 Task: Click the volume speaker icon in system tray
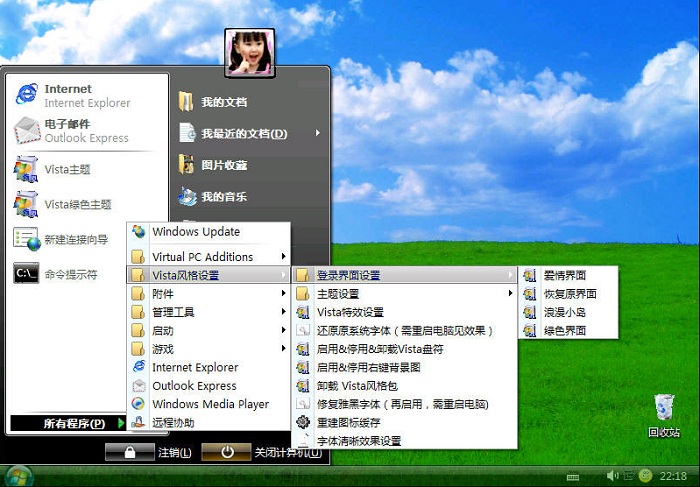pos(612,475)
